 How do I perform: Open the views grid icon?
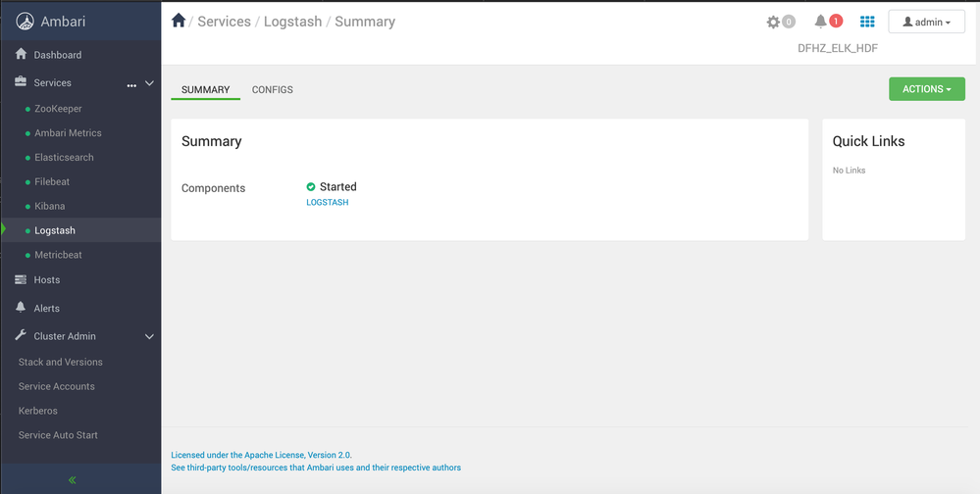[x=867, y=22]
